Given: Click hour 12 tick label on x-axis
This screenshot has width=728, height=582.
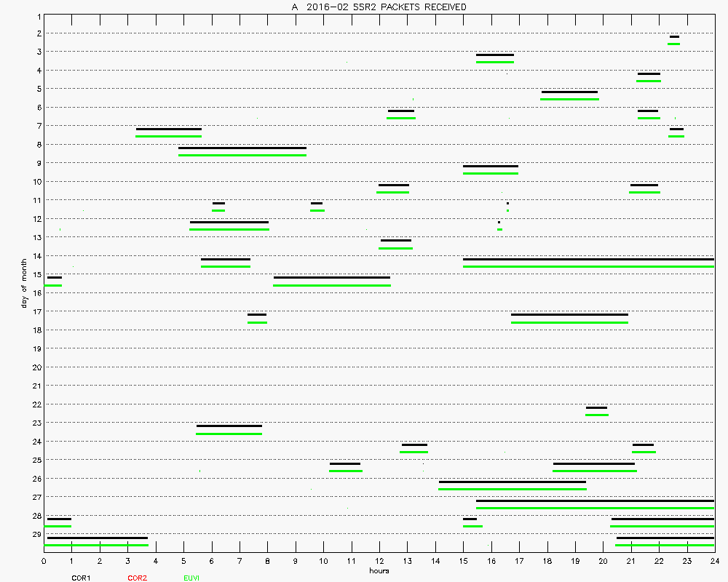Looking at the screenshot, I should point(379,561).
